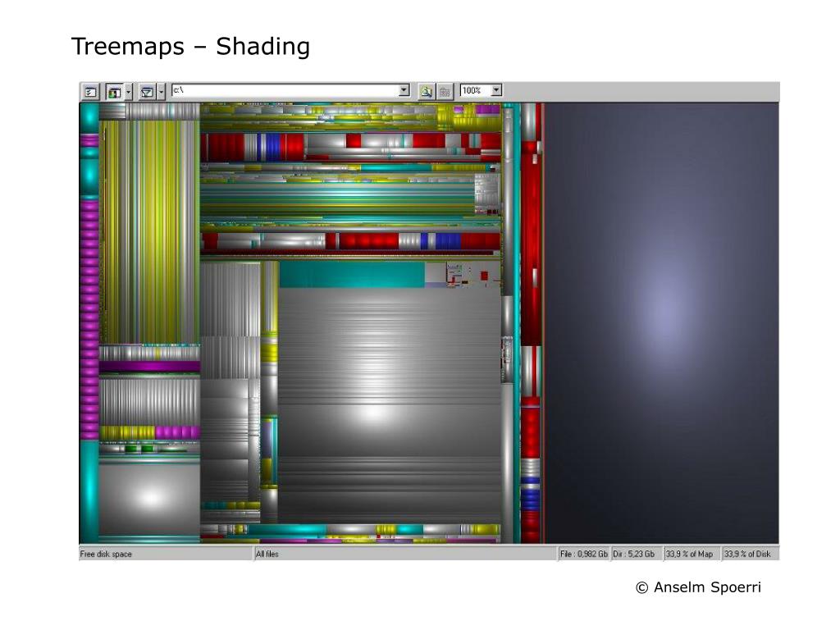The image size is (840, 630).
Task: Click the c:\ path input field
Action: pos(285,90)
